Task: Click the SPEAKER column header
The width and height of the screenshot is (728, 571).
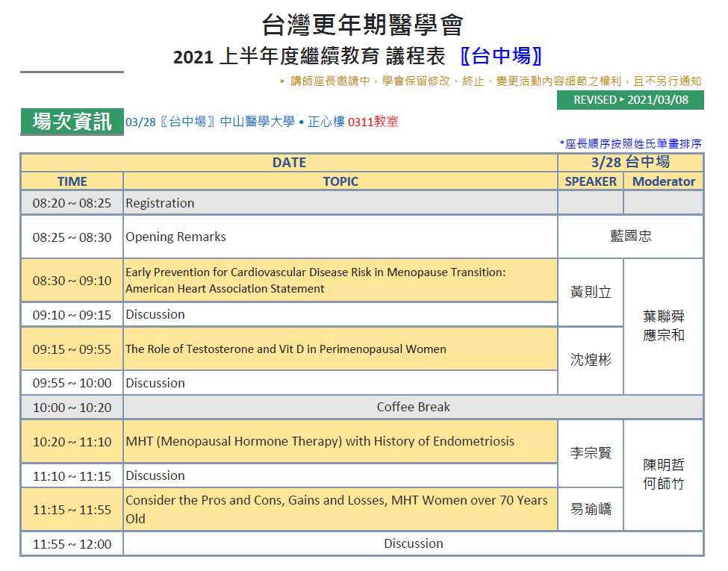Action: (x=591, y=181)
